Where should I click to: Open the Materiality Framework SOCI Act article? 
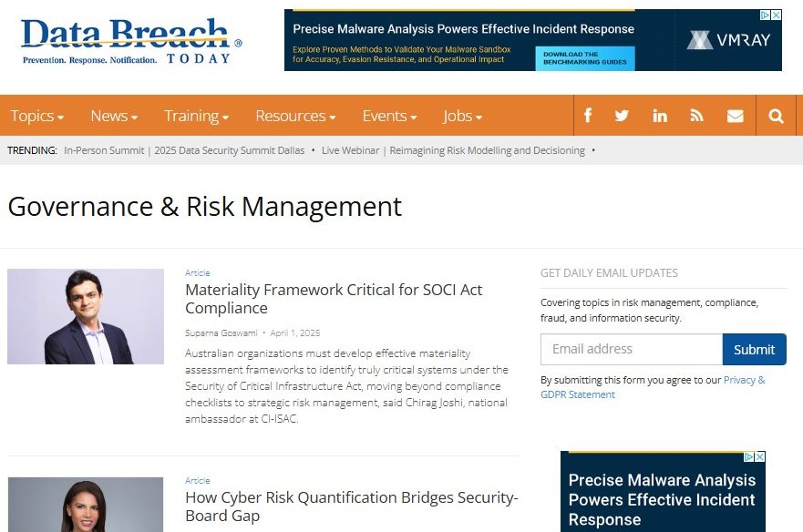pos(334,299)
